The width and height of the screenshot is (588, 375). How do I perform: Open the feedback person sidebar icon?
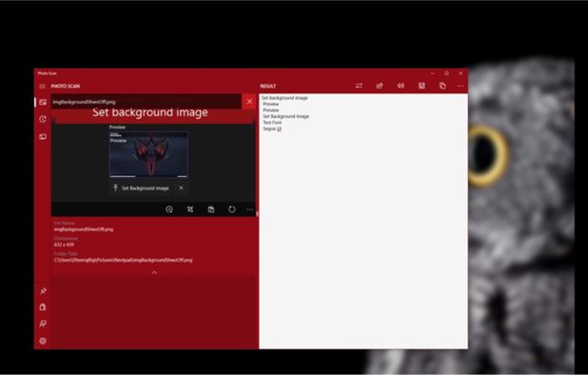click(x=43, y=324)
